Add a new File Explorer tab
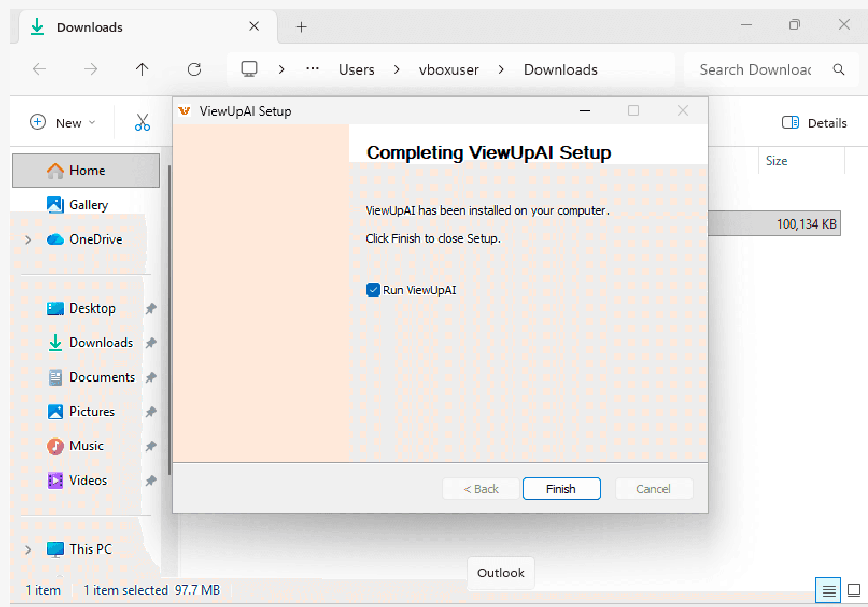The width and height of the screenshot is (868, 607). [301, 27]
